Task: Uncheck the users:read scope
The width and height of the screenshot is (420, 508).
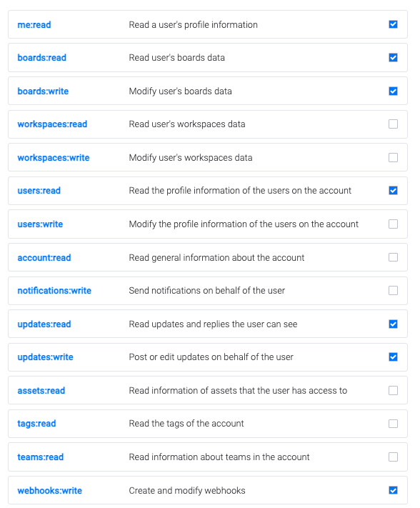Action: [x=393, y=191]
